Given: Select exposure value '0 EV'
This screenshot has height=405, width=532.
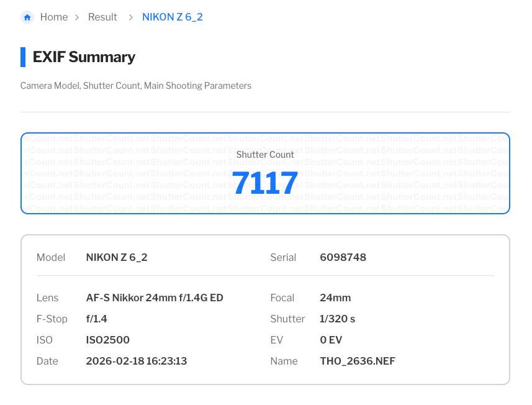Looking at the screenshot, I should click(x=331, y=340).
